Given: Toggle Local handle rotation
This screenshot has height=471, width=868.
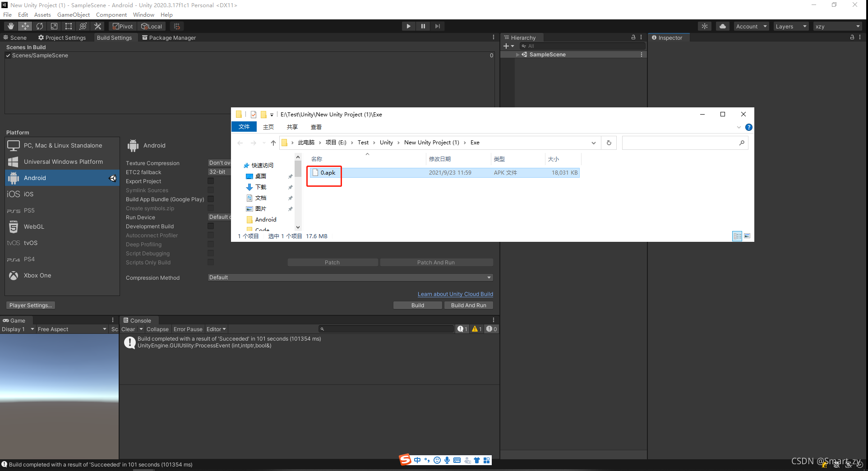Looking at the screenshot, I should (x=152, y=26).
